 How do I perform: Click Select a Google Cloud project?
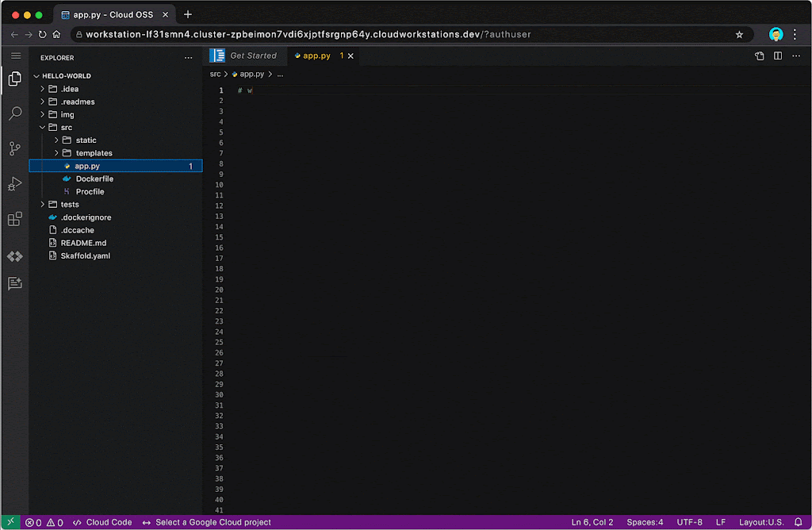click(207, 523)
